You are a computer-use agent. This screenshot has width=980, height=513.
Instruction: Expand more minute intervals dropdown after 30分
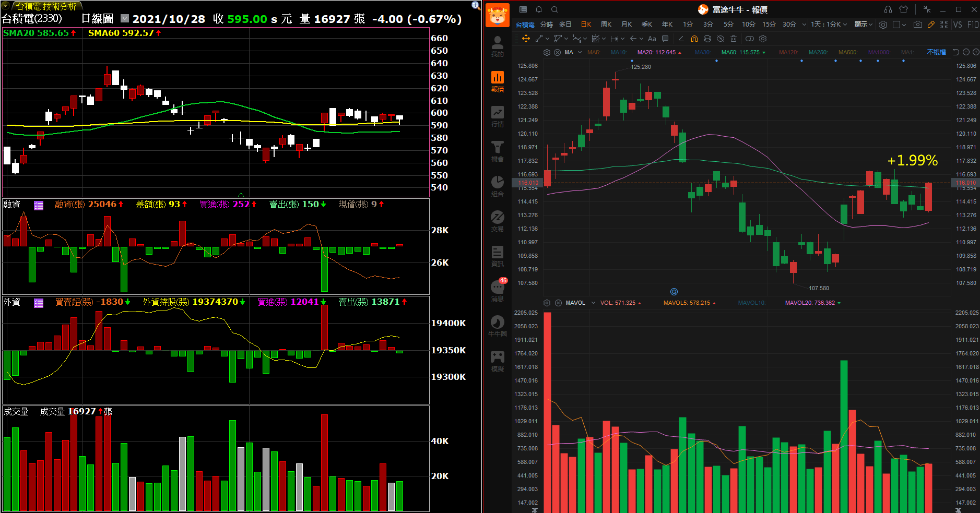tap(804, 25)
